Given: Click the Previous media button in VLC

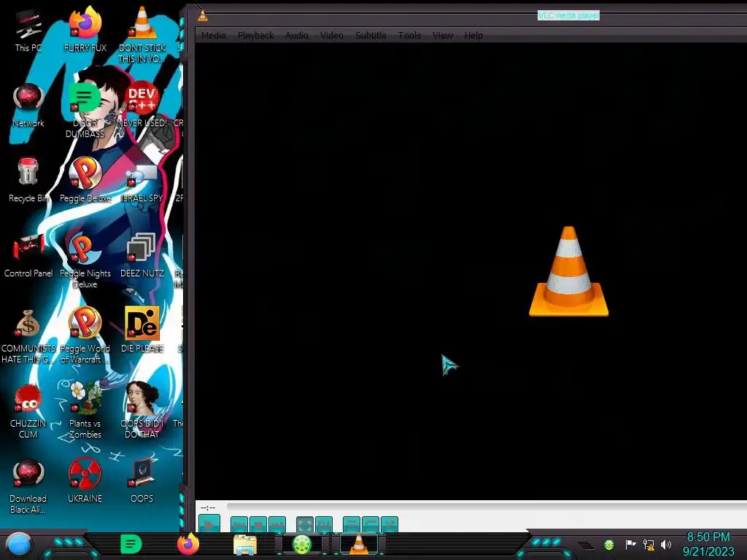Looking at the screenshot, I should [239, 525].
